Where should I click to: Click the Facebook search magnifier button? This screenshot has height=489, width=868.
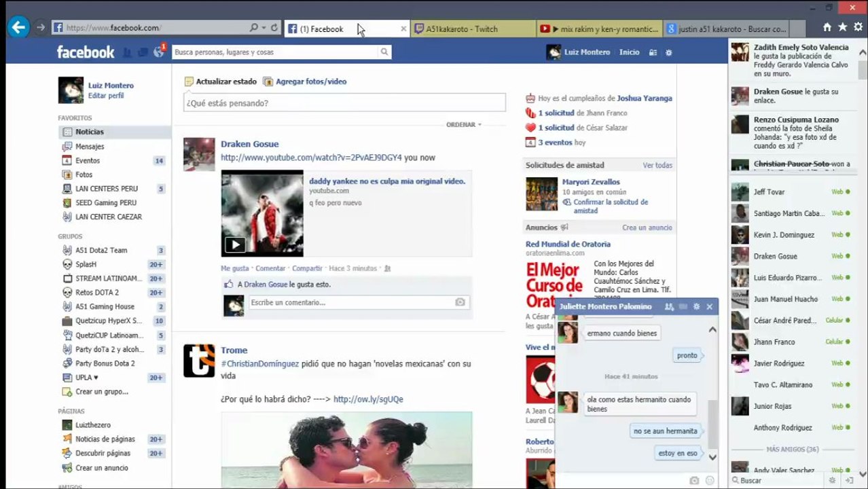click(x=384, y=52)
